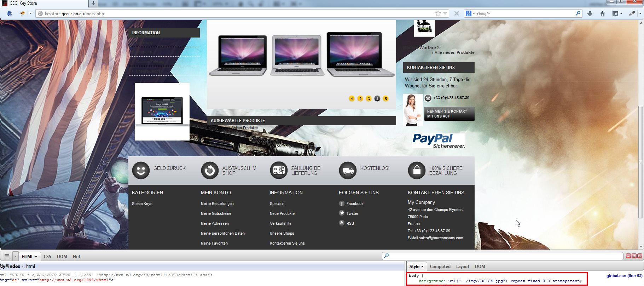Click the Kostenlos delivery truck icon
644x286 pixels.
coord(348,171)
